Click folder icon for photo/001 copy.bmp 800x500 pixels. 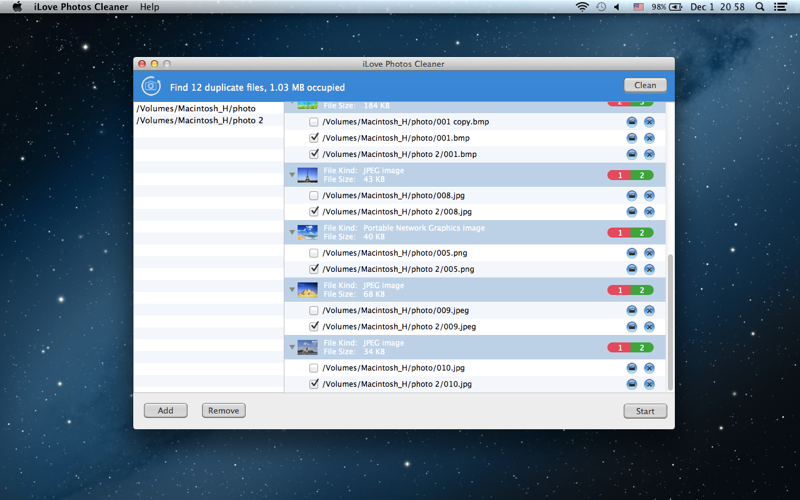(x=632, y=122)
